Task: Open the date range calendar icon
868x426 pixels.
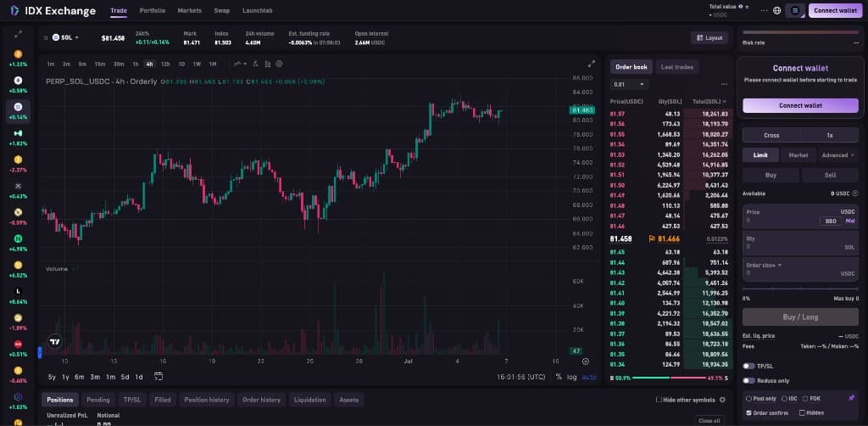Action: tap(159, 376)
